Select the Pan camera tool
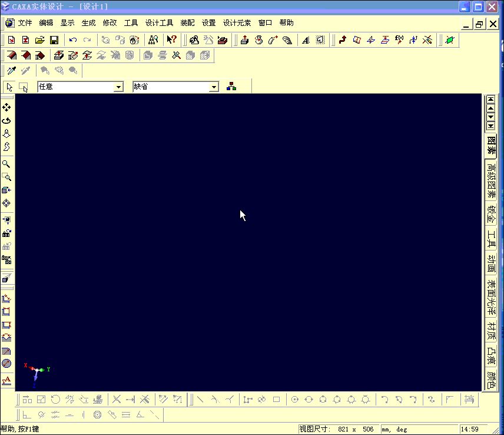 pos(6,107)
